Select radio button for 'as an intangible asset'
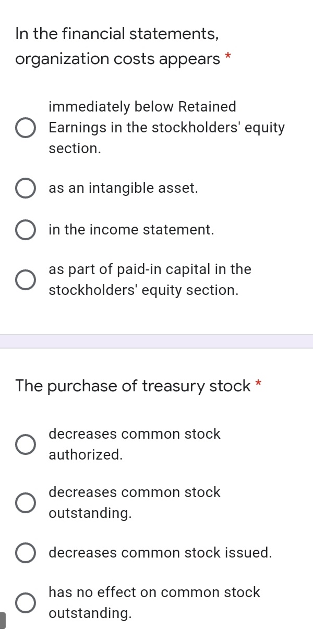Screen dimensions: 313x644 pos(26,189)
